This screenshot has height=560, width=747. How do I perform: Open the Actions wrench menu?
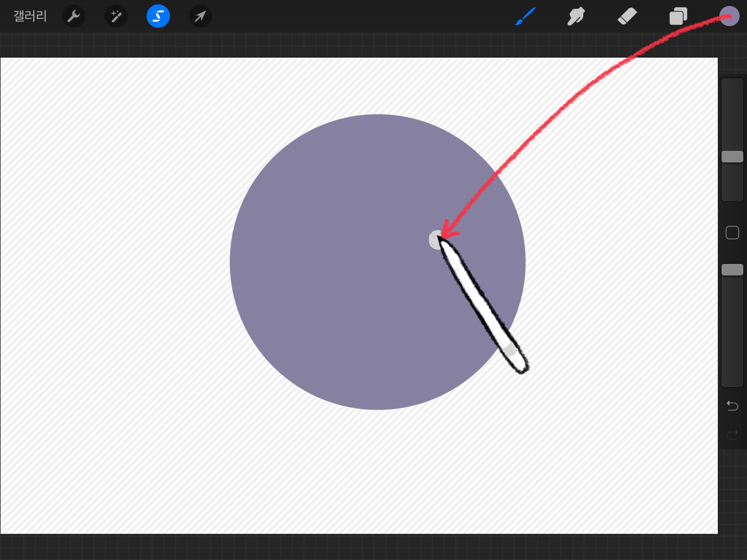[74, 16]
